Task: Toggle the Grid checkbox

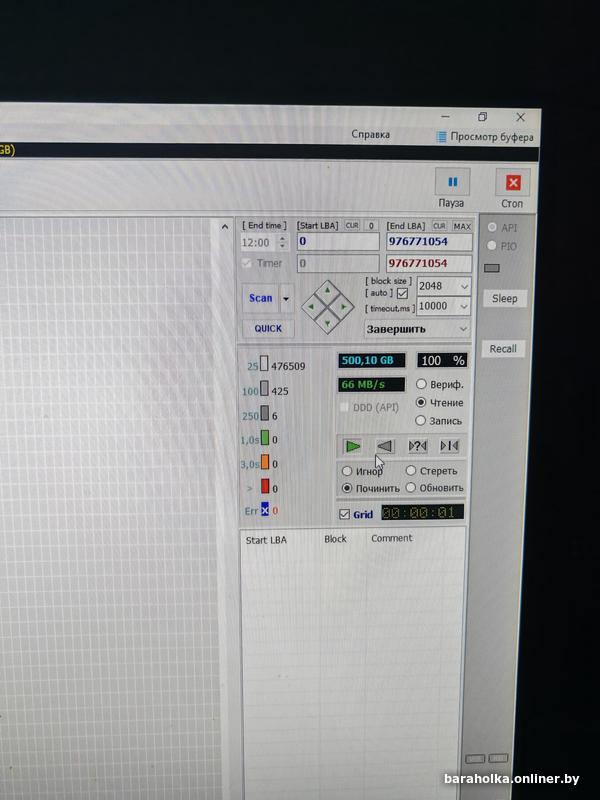Action: click(345, 514)
